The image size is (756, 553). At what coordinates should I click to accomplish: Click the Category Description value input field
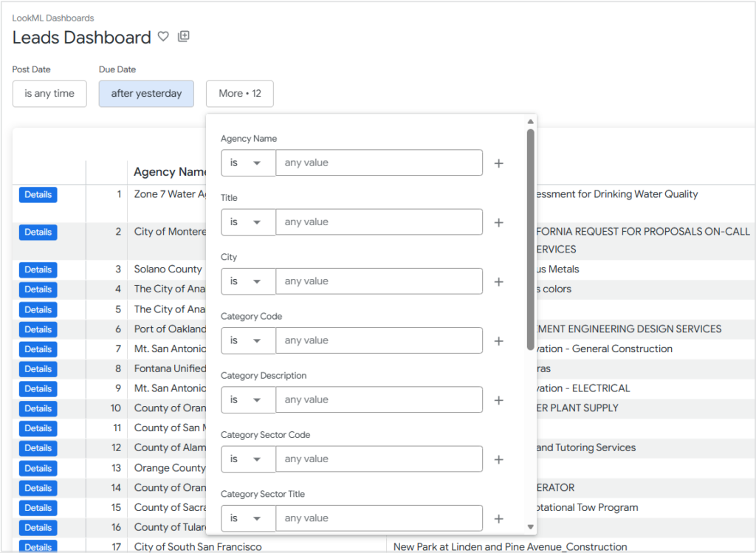pyautogui.click(x=379, y=399)
